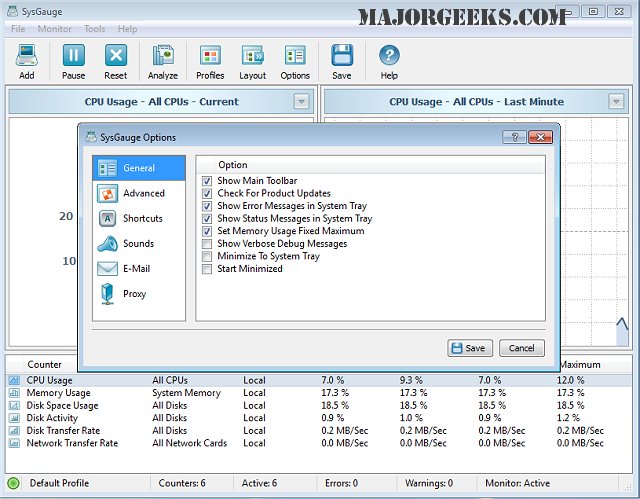Open the File menu
640x499 pixels.
(18, 29)
